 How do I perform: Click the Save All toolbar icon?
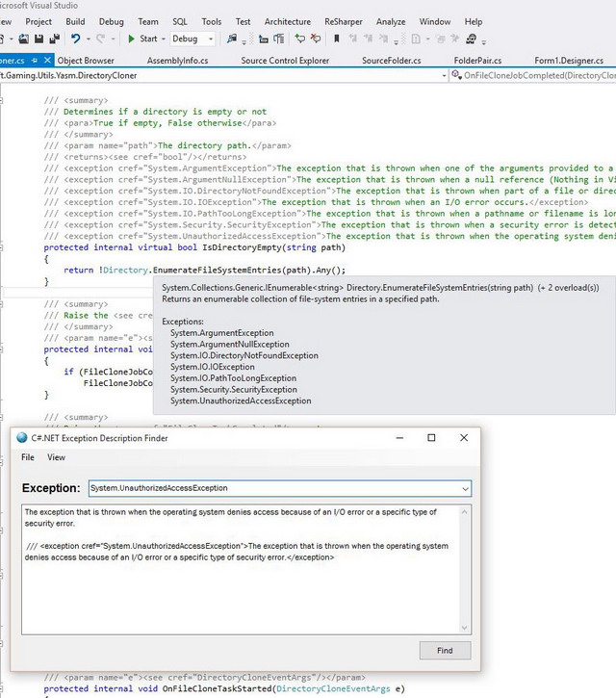[x=54, y=39]
